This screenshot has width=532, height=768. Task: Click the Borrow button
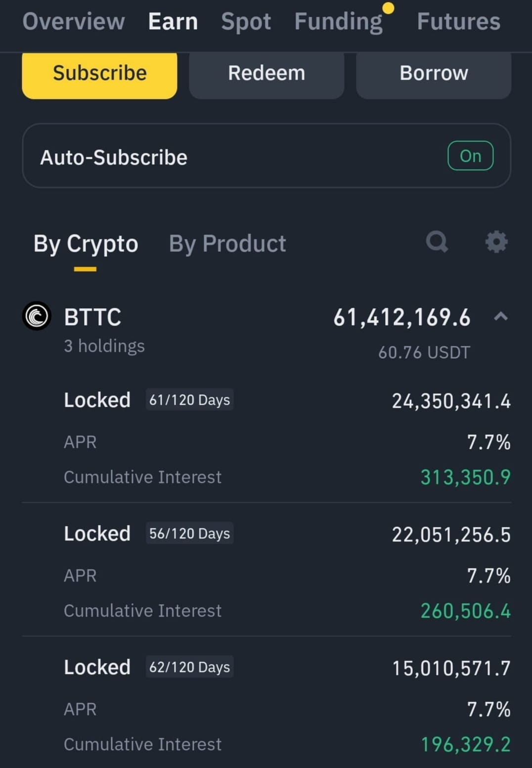(x=434, y=74)
